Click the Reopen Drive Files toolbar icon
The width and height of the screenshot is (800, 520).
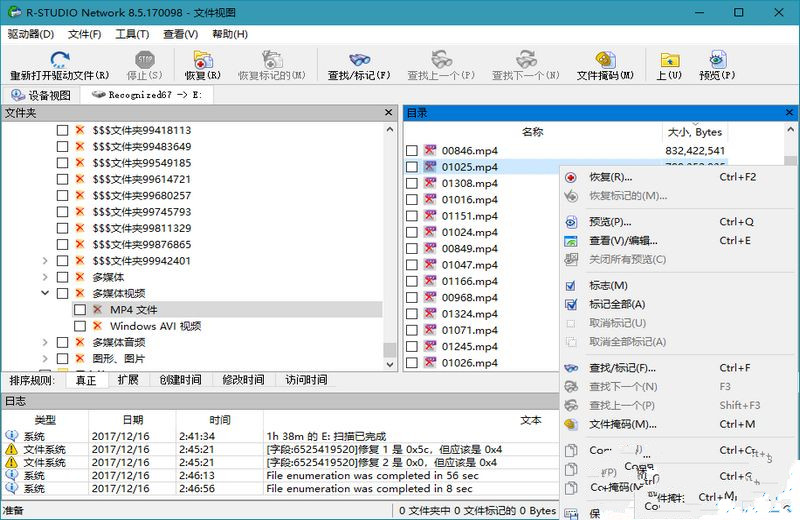(60, 59)
